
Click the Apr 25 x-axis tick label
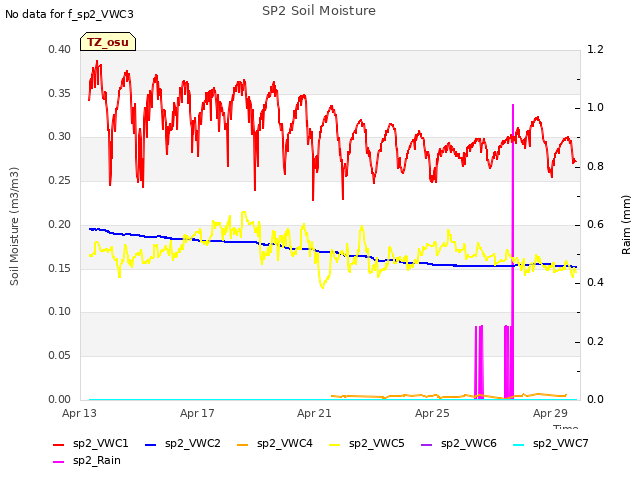[x=432, y=413]
